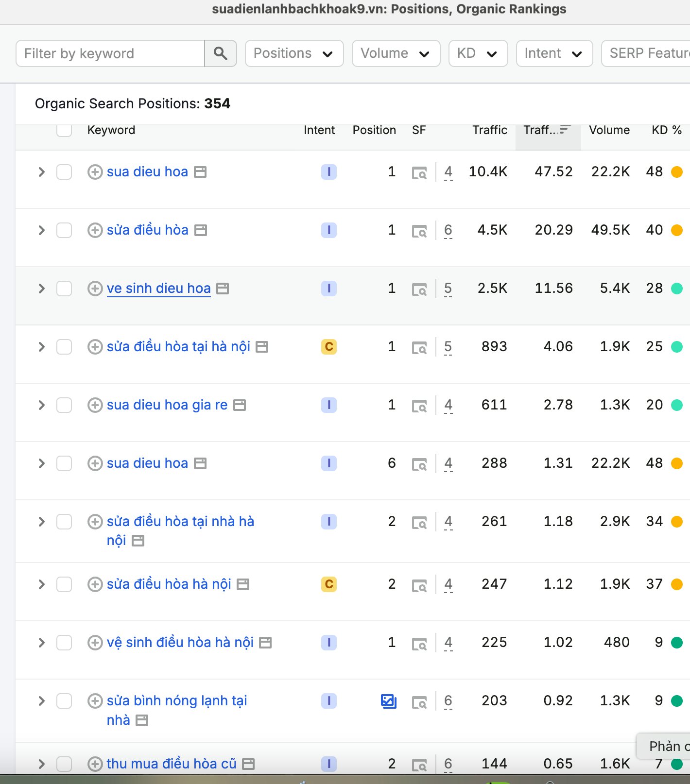690x784 pixels.
Task: Add 'sua dieu hoa gia re' keyword via plus icon
Action: coord(95,405)
